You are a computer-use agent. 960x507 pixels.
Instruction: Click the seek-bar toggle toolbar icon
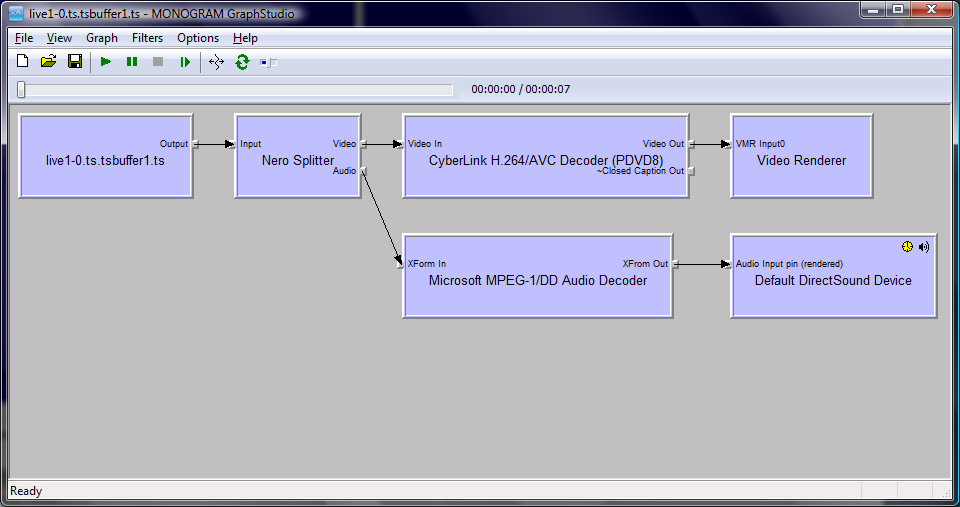(x=268, y=62)
